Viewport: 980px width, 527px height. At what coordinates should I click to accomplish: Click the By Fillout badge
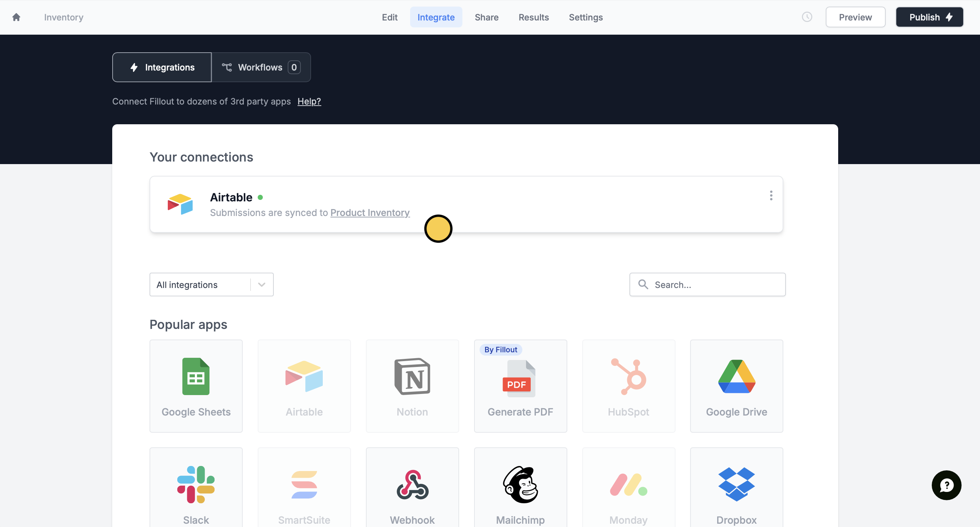click(500, 349)
